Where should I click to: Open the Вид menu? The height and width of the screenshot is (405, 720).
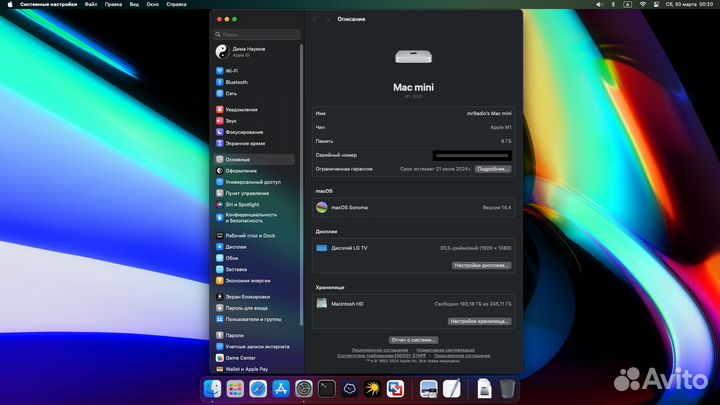pyautogui.click(x=134, y=4)
